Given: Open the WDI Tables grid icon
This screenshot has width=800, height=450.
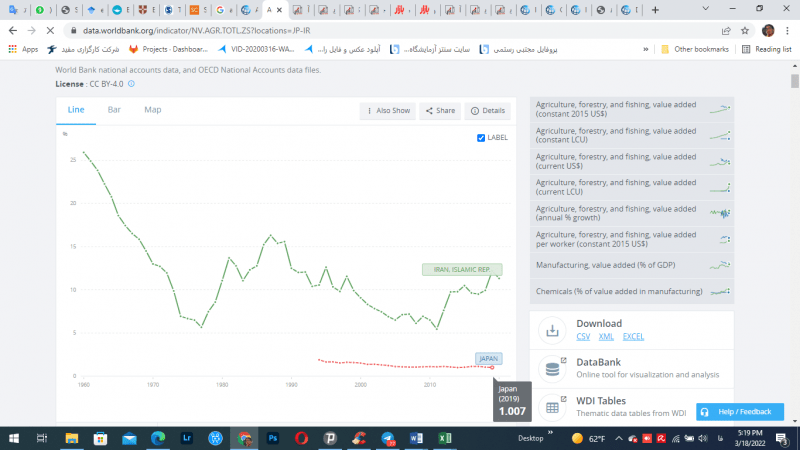Looking at the screenshot, I should pos(552,407).
